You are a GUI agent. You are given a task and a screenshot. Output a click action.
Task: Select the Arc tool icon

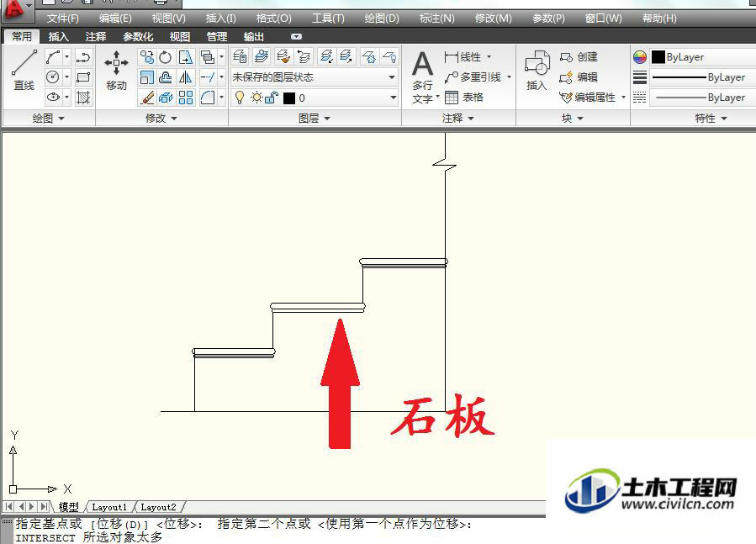(x=53, y=57)
